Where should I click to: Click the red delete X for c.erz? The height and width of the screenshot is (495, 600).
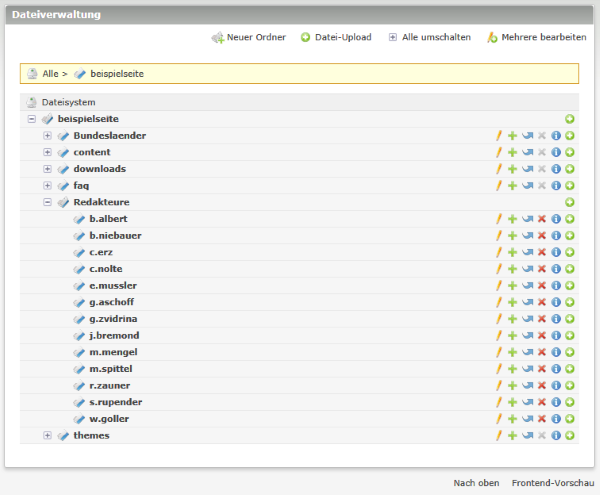541,252
